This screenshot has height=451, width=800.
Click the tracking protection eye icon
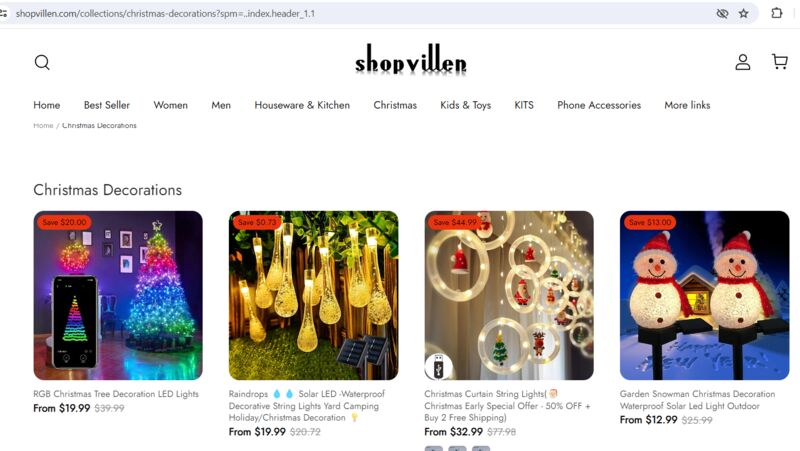click(x=722, y=13)
